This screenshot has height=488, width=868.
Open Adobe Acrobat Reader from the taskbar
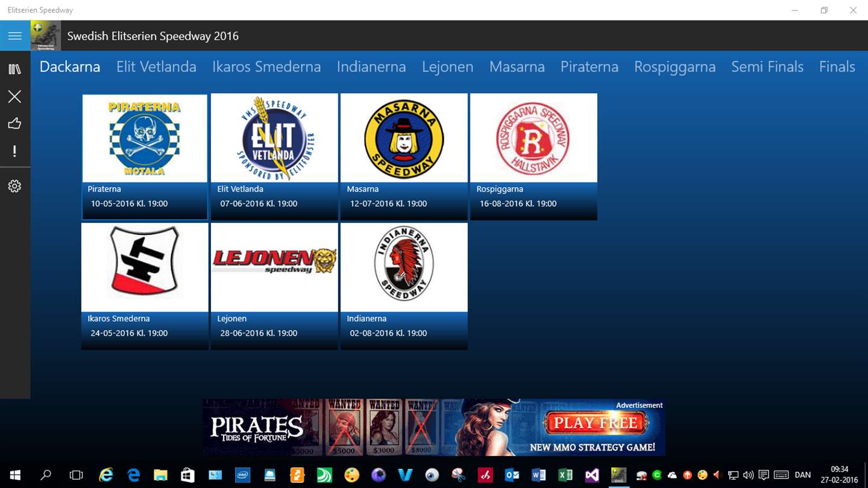485,475
